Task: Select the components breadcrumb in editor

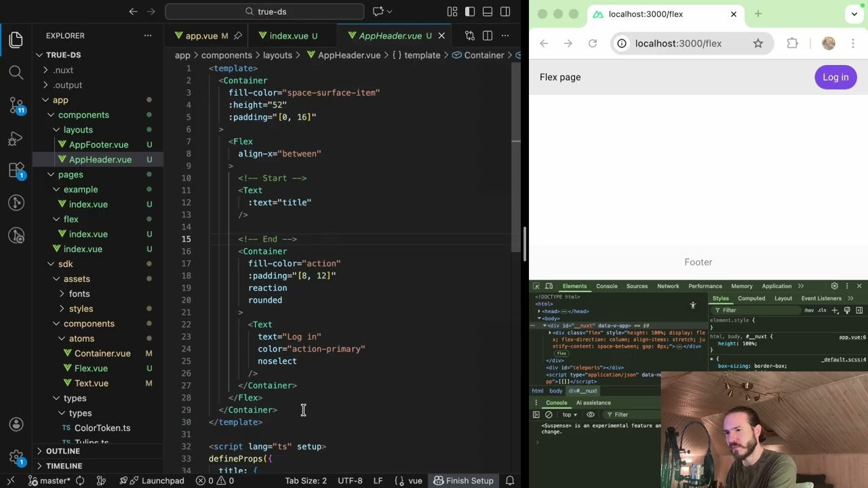Action: (226, 55)
